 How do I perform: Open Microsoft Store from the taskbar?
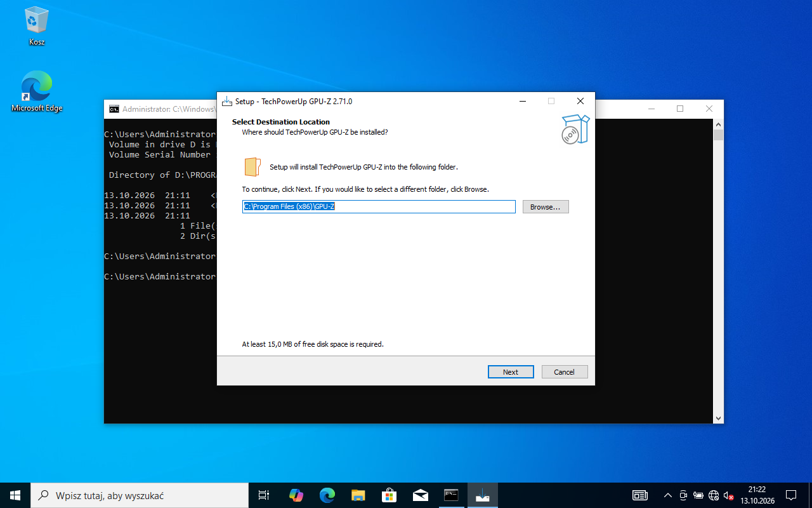389,495
